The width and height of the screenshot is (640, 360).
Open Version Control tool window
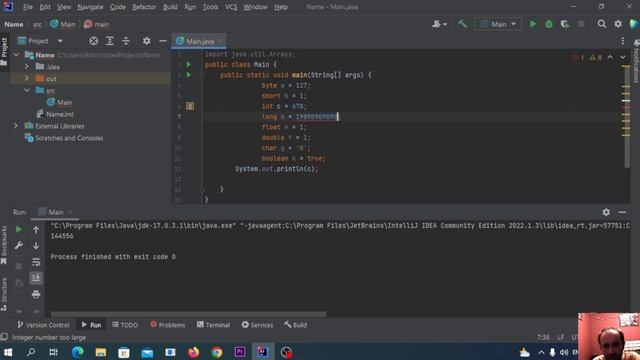(43, 325)
